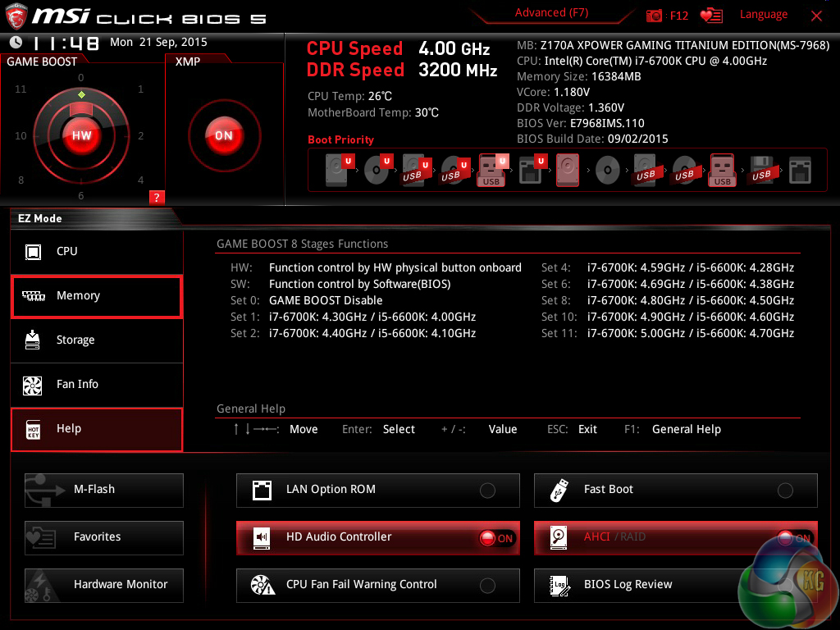
Task: Open Hardware Monitor
Action: click(104, 585)
